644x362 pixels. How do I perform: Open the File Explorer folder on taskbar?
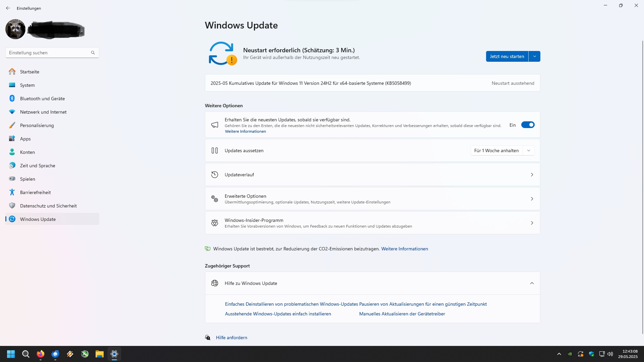(100, 354)
